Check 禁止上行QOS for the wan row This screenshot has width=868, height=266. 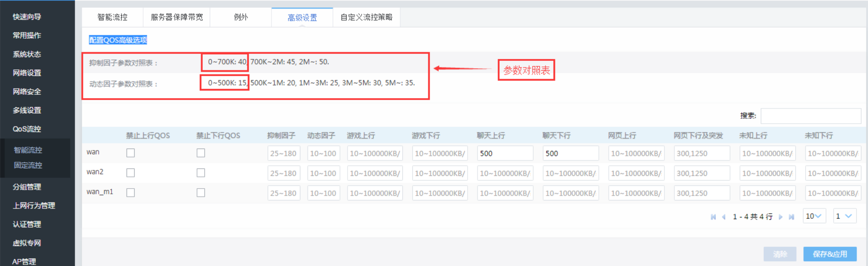pyautogui.click(x=131, y=153)
